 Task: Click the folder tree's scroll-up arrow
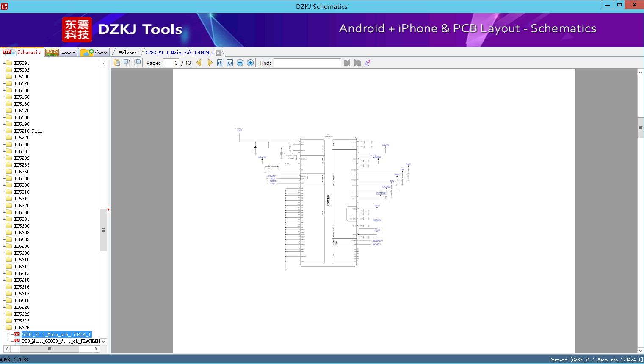(103, 64)
